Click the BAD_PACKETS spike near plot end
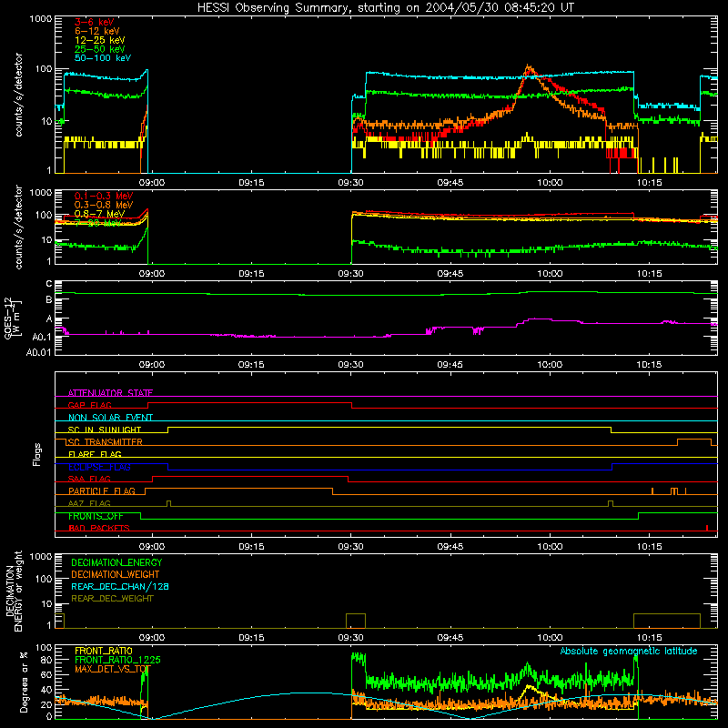Screen dimensions: 728x728 (x=707, y=528)
